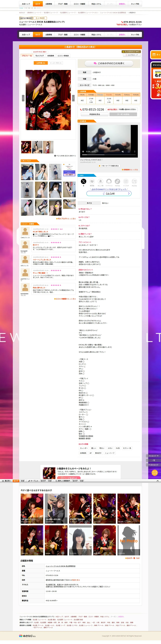The image size is (161, 644).
Task: Click the ページをみたよ button
Action: 69,478
